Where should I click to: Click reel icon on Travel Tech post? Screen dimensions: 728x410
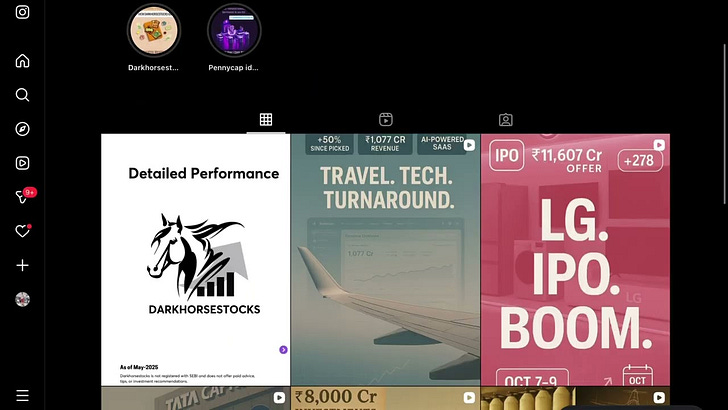469,145
